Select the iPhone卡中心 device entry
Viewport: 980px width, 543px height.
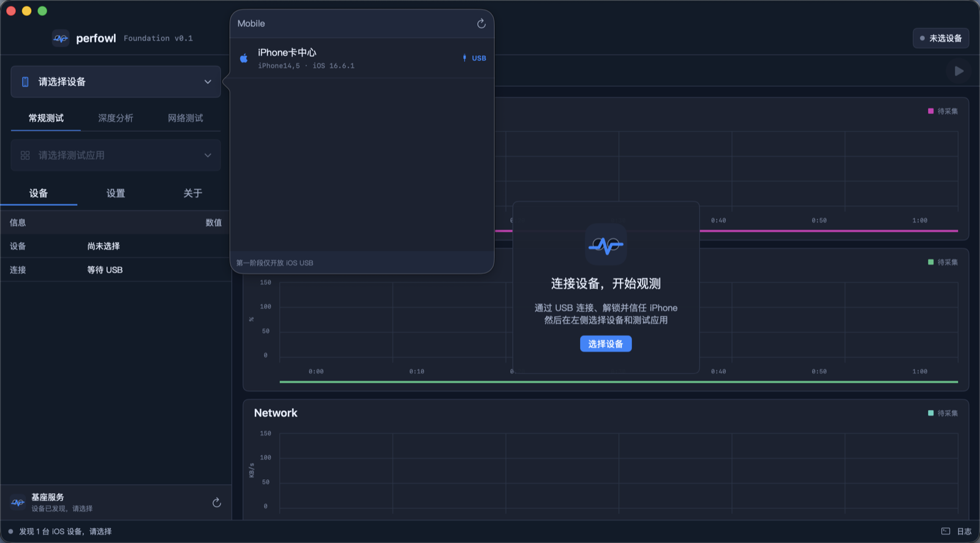362,58
